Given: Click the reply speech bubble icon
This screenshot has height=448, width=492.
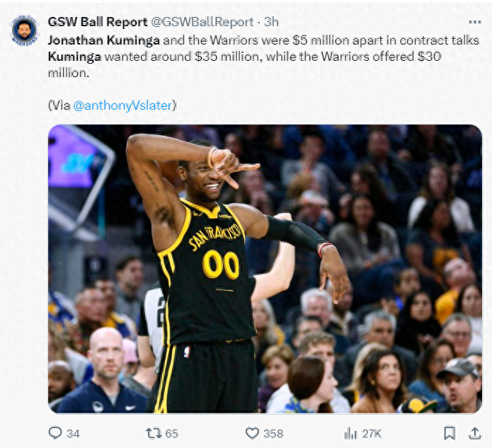Looking at the screenshot, I should coord(55,433).
